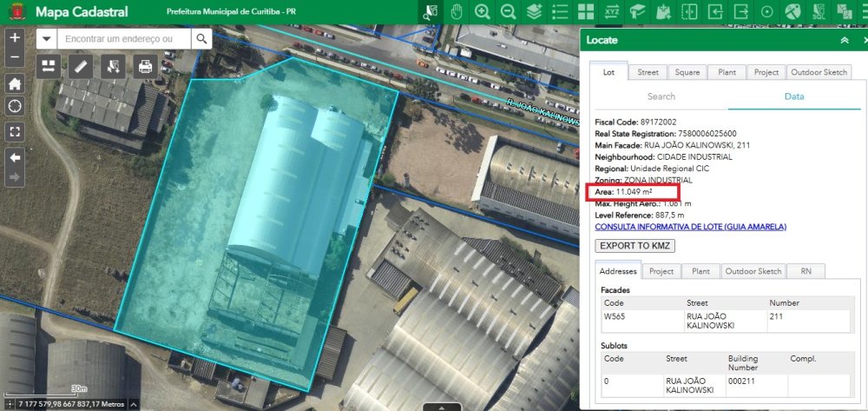This screenshot has width=868, height=411.
Task: Open the basemap gallery grid icon
Action: 586,12
